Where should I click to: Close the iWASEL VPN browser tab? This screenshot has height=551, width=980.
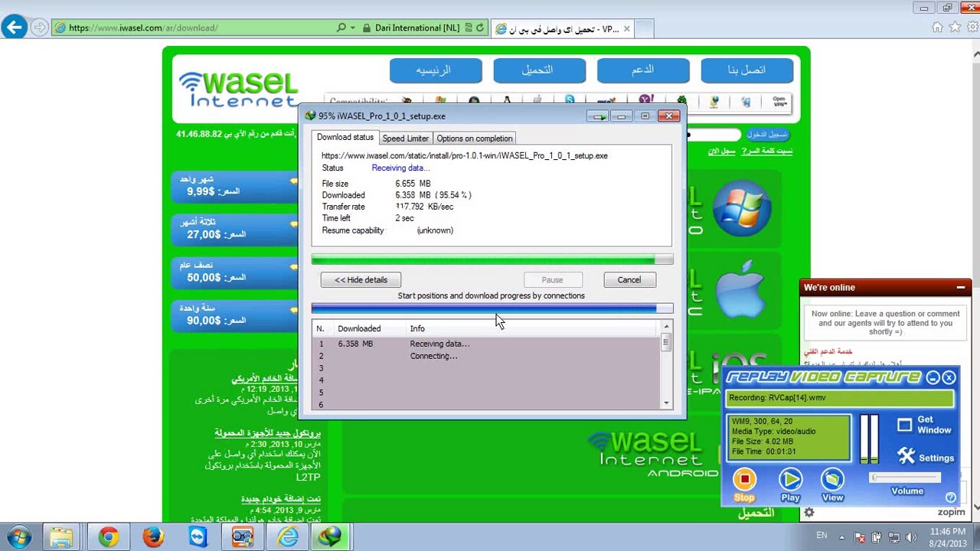pos(626,29)
